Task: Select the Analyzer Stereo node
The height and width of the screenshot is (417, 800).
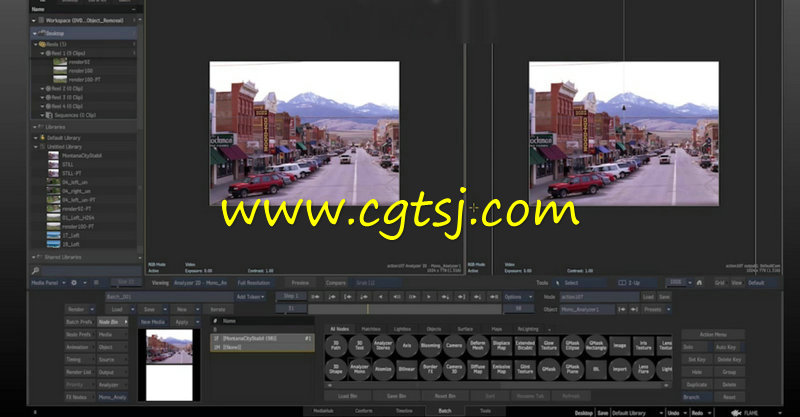Action: [x=383, y=346]
